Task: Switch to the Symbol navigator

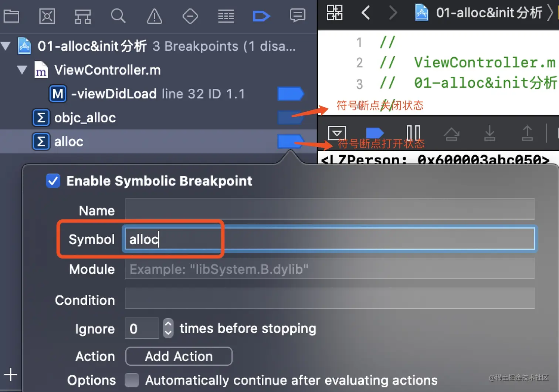Action: (x=83, y=16)
